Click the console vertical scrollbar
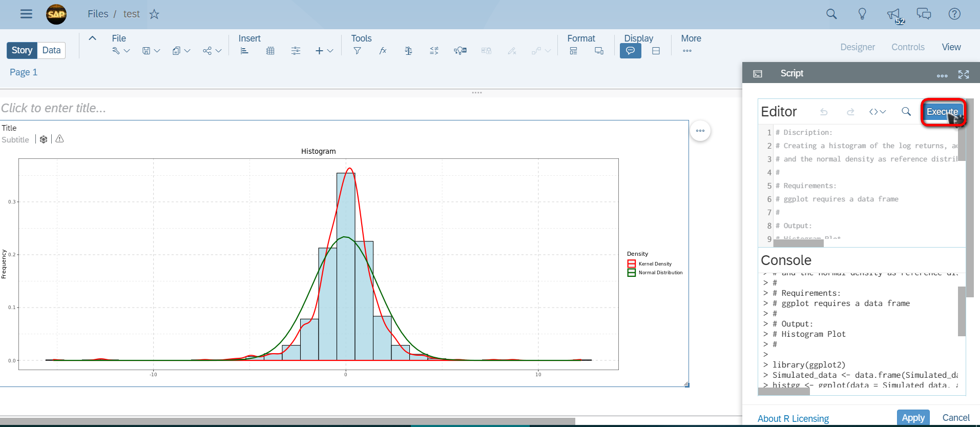This screenshot has width=980, height=427. pos(962,311)
